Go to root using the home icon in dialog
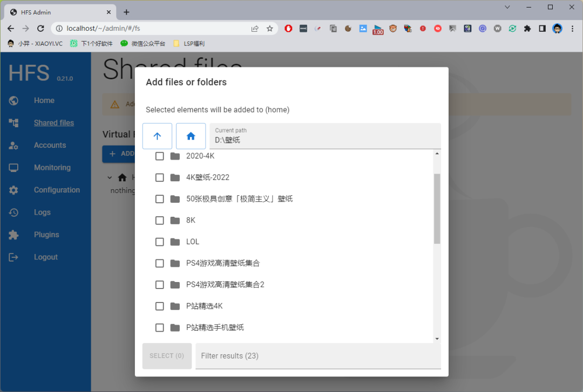The image size is (583, 392). 191,136
